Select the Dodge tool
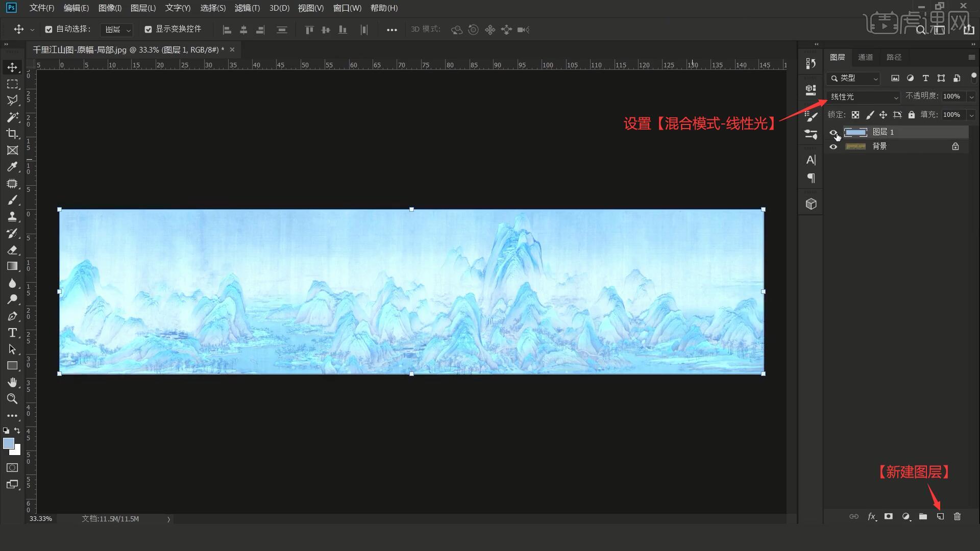This screenshot has width=980, height=551. (12, 299)
